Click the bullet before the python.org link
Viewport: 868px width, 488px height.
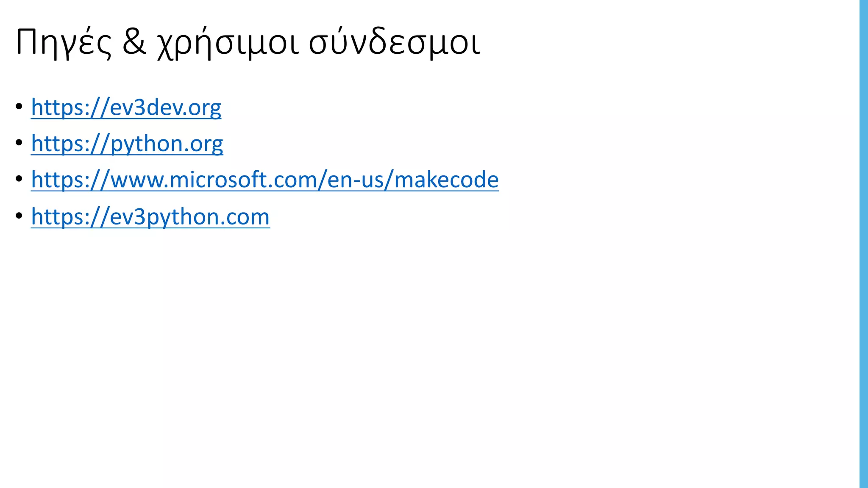pos(19,143)
